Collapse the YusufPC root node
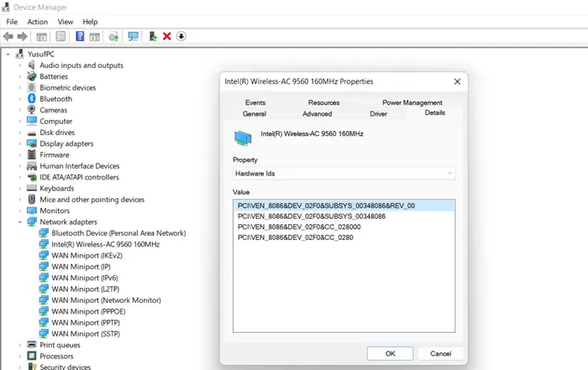Image resolution: width=588 pixels, height=370 pixels. [8, 55]
